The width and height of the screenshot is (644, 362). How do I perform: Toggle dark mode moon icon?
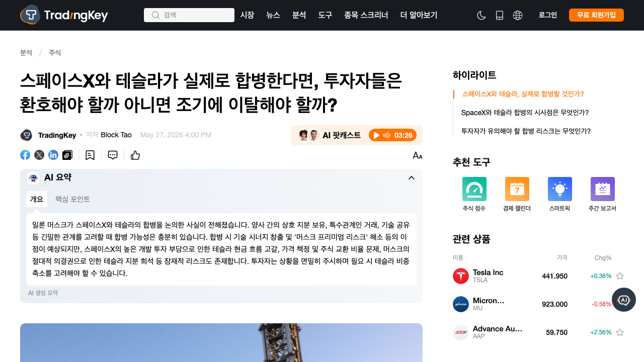tap(481, 15)
